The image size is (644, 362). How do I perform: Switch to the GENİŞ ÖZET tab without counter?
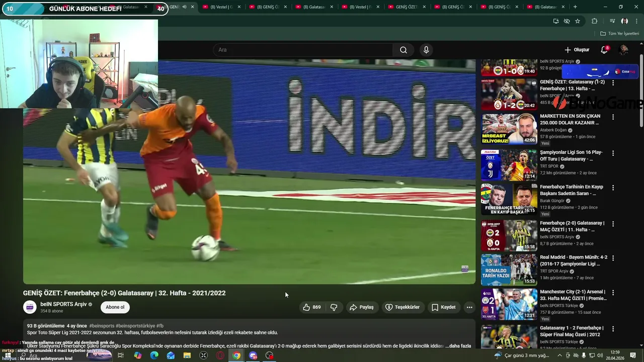click(x=406, y=7)
